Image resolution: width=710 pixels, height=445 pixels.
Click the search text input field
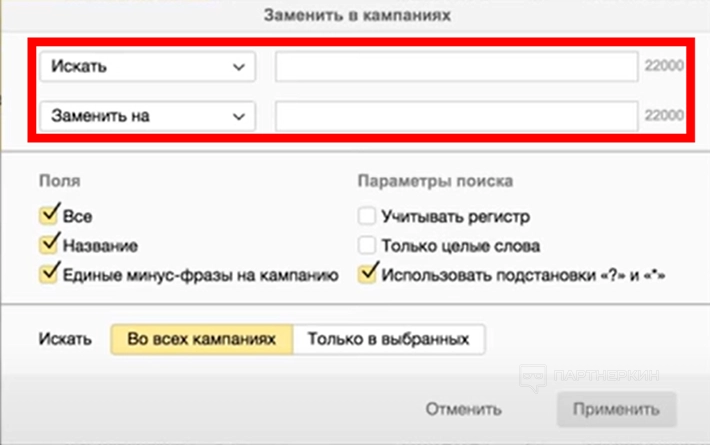457,67
